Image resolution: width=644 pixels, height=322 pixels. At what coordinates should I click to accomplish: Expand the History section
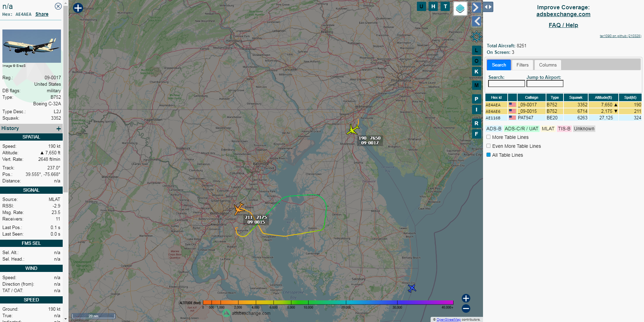59,129
